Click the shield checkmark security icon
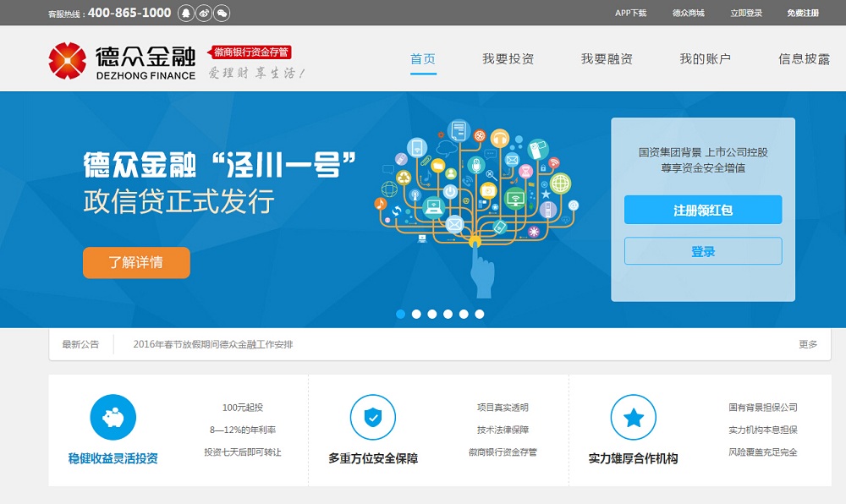 373,417
